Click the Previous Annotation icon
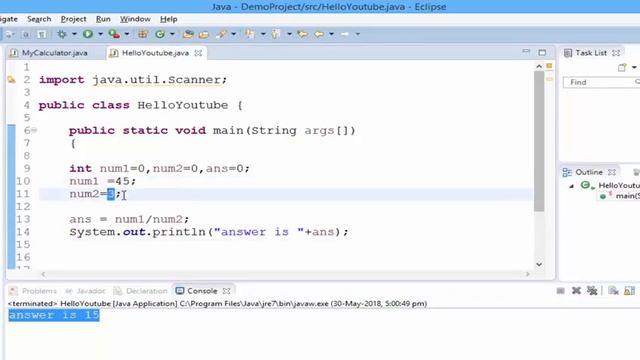The height and width of the screenshot is (360, 640). coord(276,34)
